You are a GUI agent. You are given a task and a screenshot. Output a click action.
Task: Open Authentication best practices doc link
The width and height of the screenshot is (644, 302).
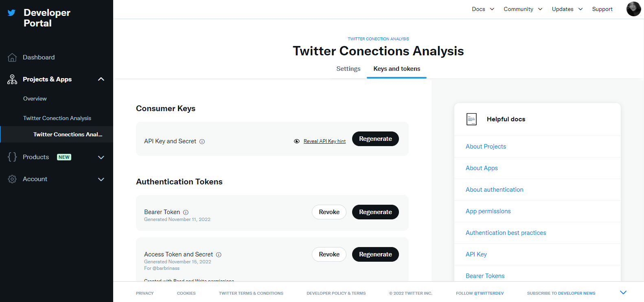pos(506,233)
